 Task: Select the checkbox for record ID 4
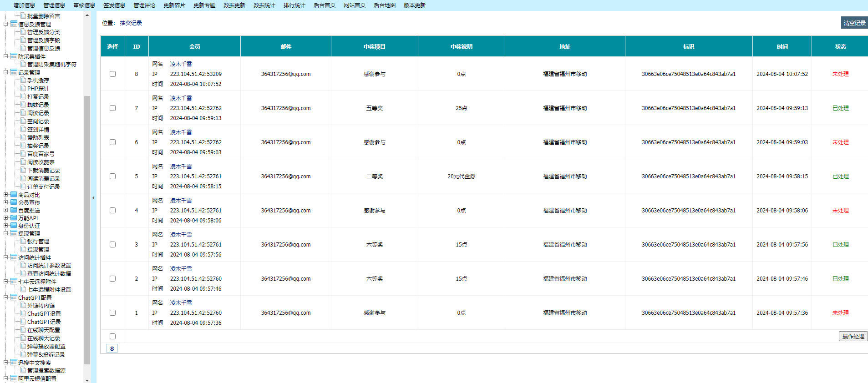(x=112, y=210)
